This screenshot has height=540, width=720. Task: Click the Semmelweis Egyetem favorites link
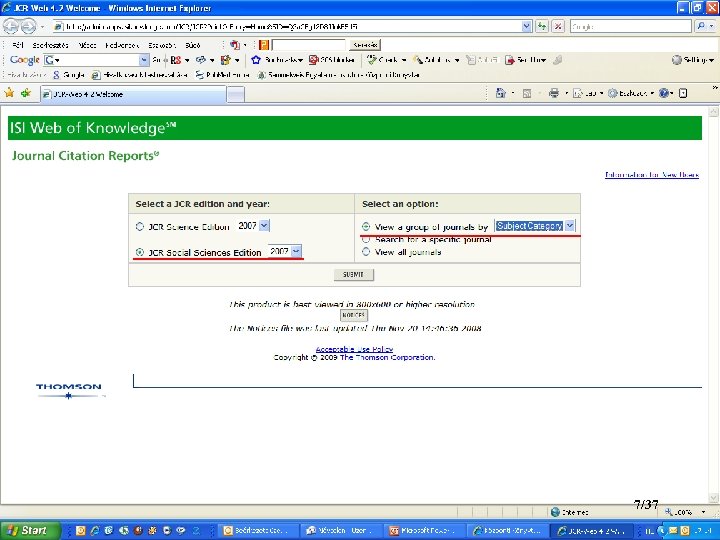339,75
